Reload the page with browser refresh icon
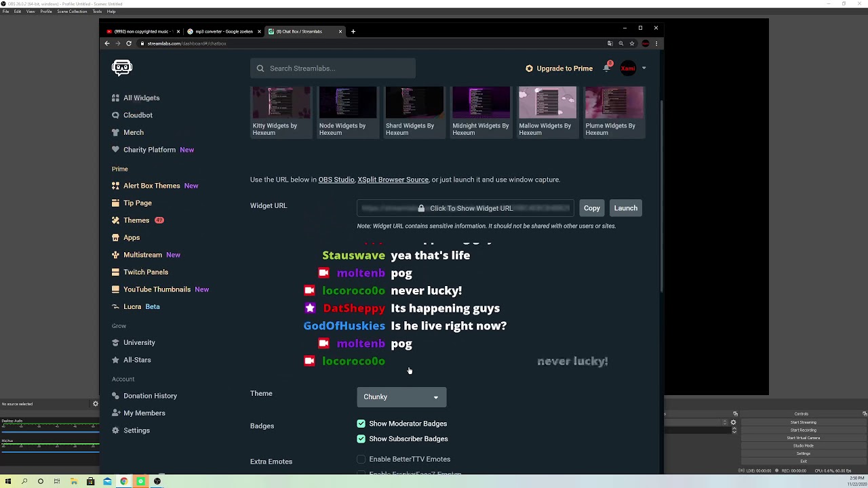 (128, 43)
